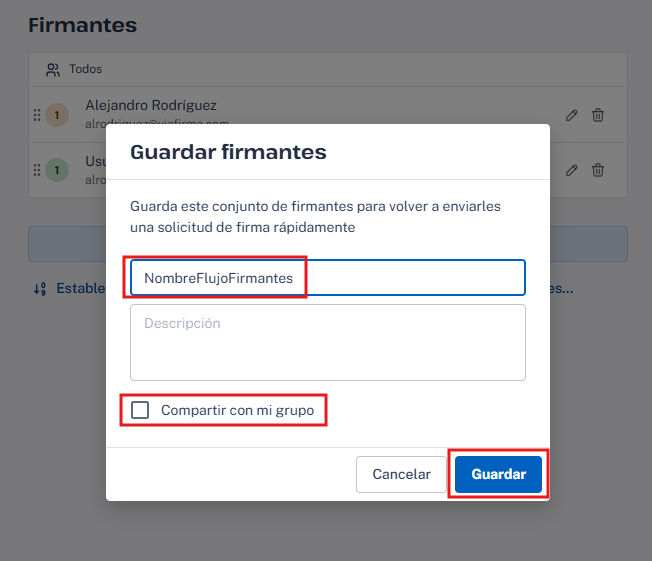Click the light blue bar under signer list
Viewport: 652px width, 561px height.
pos(66,243)
